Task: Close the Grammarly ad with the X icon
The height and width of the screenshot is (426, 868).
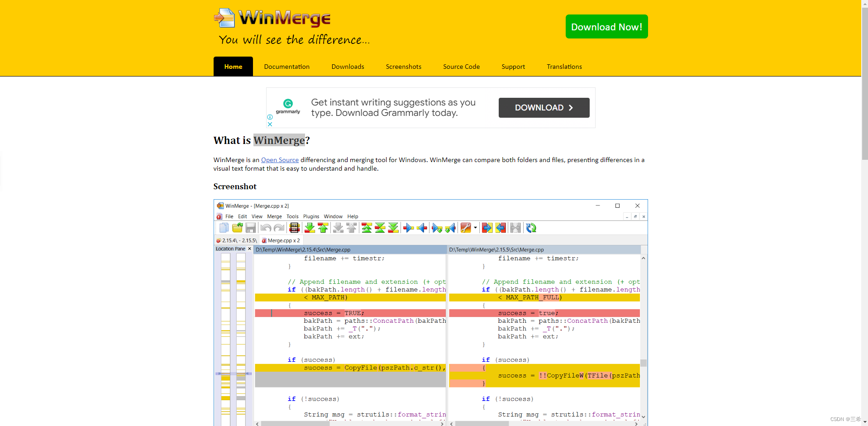Action: tap(270, 124)
